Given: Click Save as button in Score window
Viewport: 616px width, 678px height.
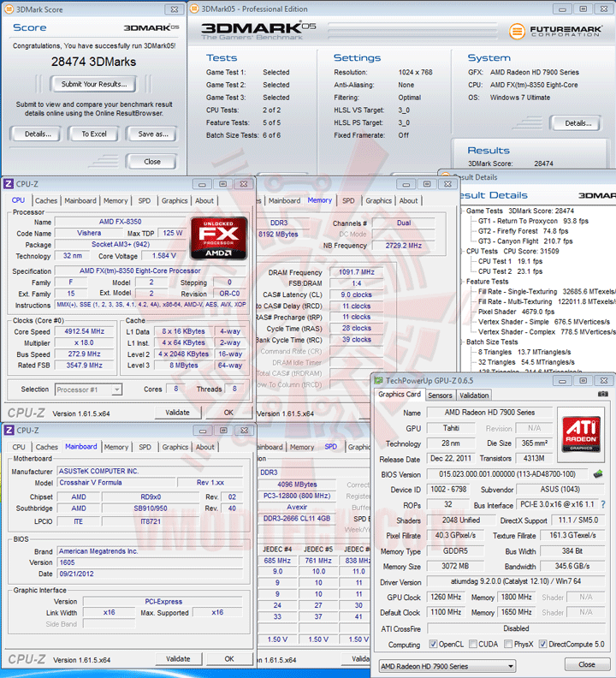Looking at the screenshot, I should [x=152, y=134].
